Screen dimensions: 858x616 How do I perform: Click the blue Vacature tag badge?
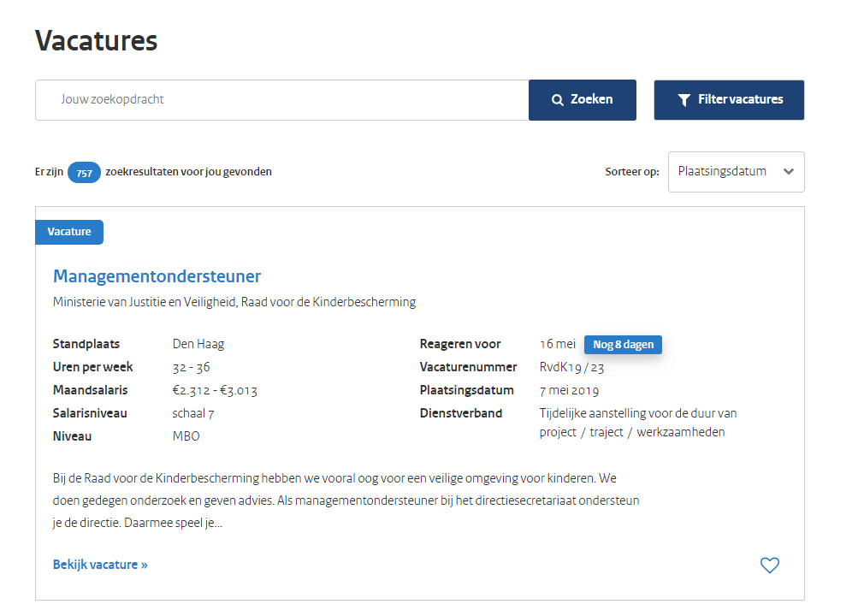[x=69, y=232]
